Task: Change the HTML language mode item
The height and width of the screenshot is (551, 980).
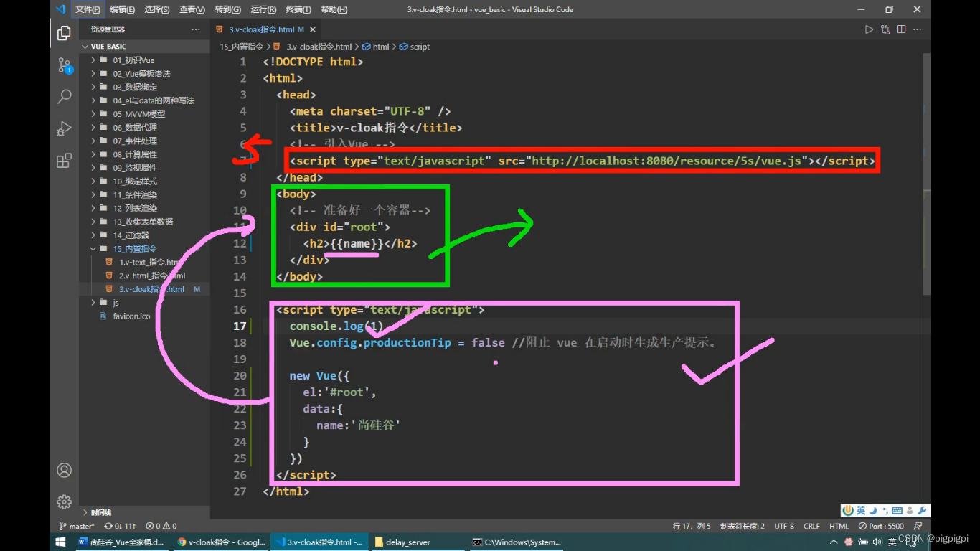Action: tap(839, 526)
